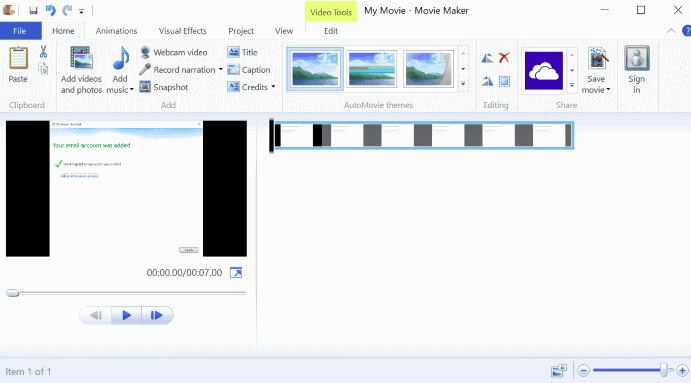Open Customize Quick Access Toolbar dropdown
691x383 pixels.
click(81, 11)
